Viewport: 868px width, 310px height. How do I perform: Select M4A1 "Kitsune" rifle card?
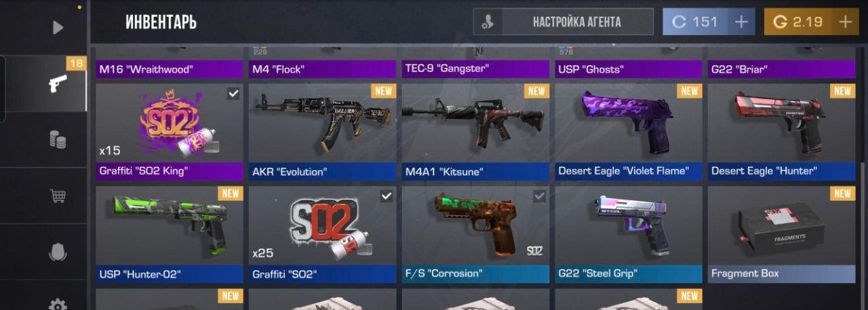475,132
